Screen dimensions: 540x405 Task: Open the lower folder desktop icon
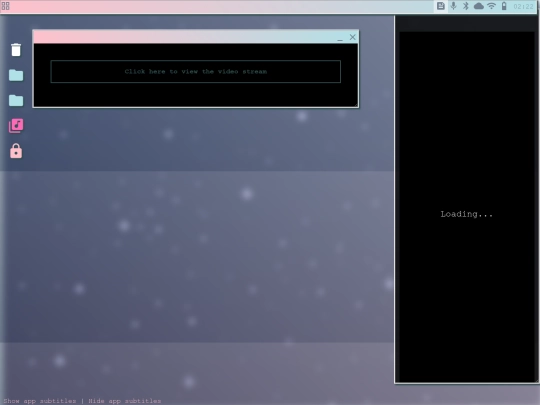coord(16,101)
